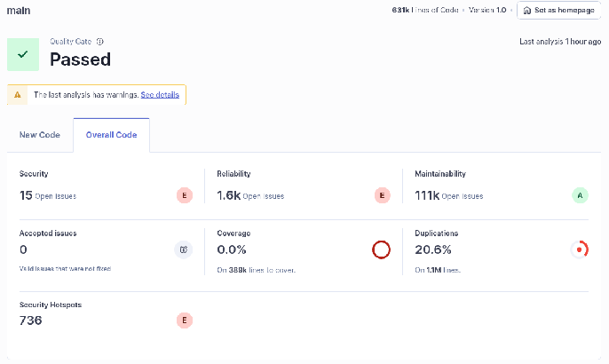Open the See details link
Image resolution: width=609 pixels, height=364 pixels.
[x=160, y=95]
